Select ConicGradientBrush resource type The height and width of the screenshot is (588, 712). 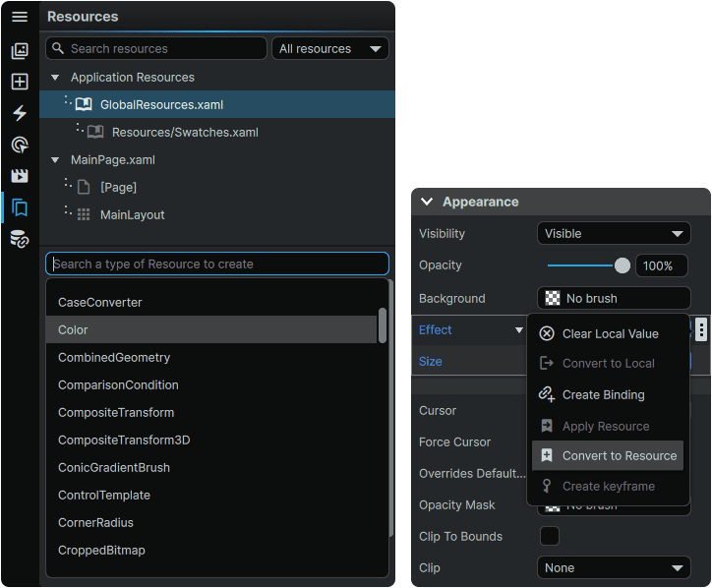[211, 468]
